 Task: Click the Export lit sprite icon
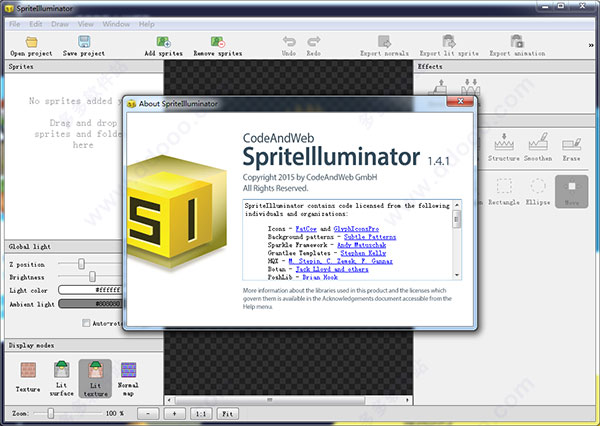[449, 41]
